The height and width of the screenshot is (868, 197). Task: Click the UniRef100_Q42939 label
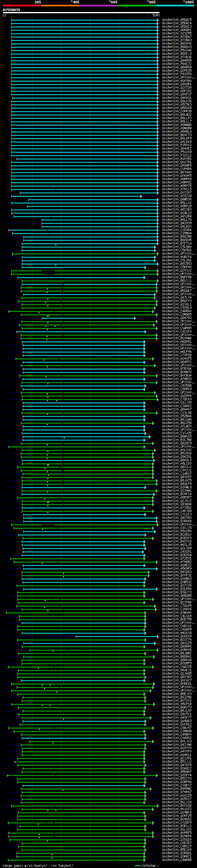[177, 223]
